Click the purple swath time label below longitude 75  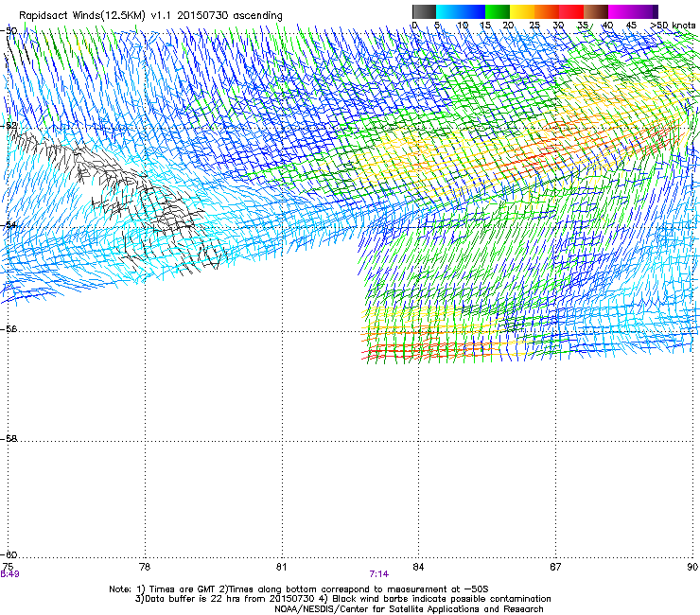click(9, 574)
